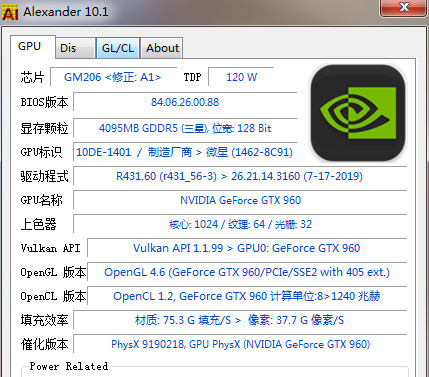Viewport: 429px width, 377px height.
Task: Click the Vulkan API label
Action: click(x=50, y=248)
